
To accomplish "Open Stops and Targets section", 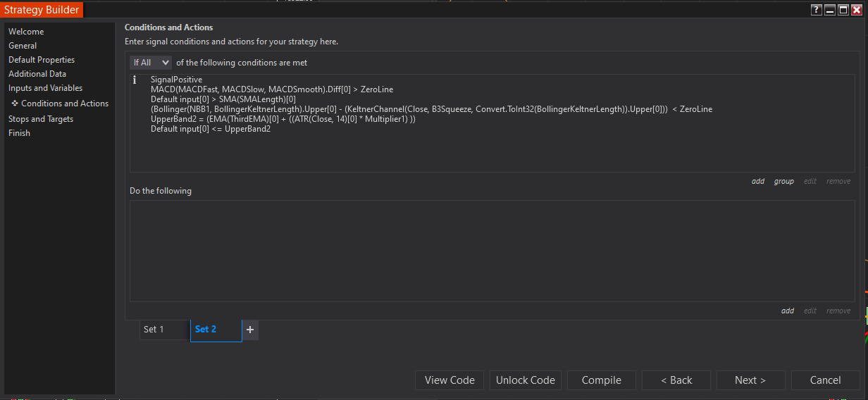I will click(41, 119).
